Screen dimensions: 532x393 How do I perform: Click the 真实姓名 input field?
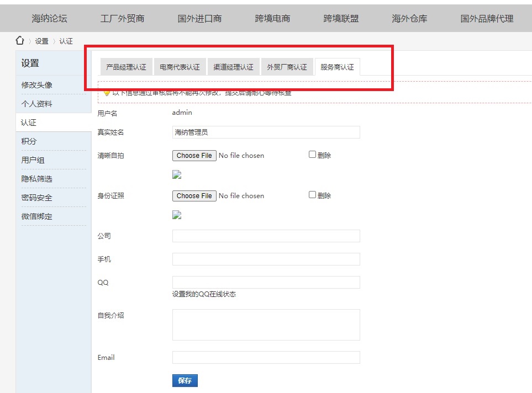pyautogui.click(x=266, y=132)
